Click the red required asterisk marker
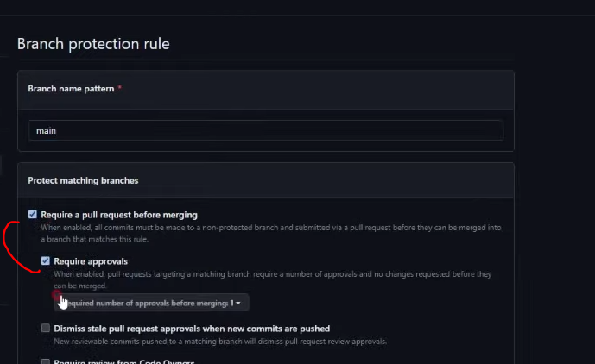Viewport: 595px width, 364px height. coord(119,88)
